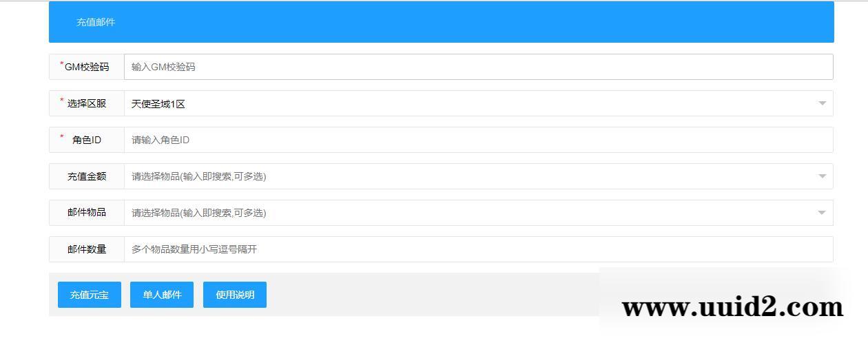Open the 充值金额 selection dropdown

(468, 176)
